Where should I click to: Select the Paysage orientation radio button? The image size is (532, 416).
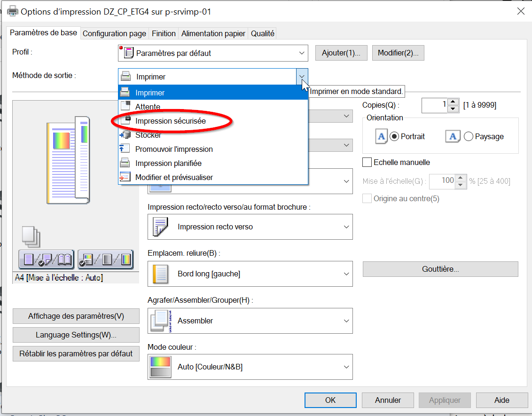(x=468, y=136)
